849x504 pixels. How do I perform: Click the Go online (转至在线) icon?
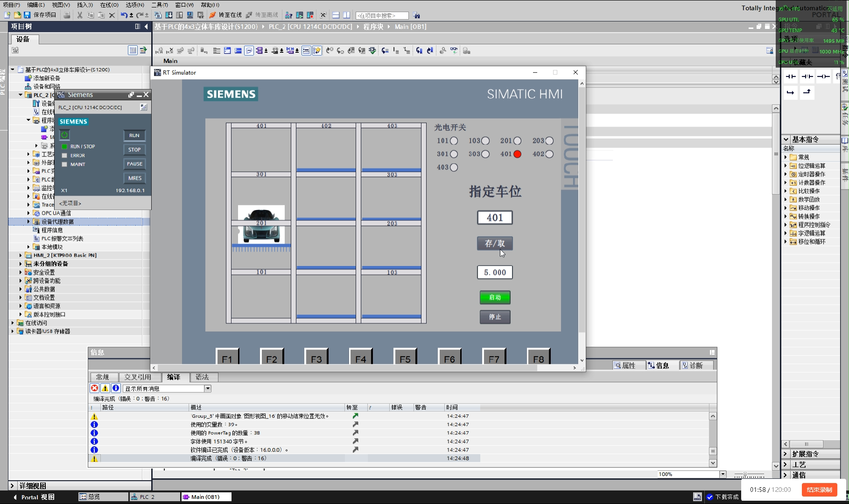(x=213, y=15)
